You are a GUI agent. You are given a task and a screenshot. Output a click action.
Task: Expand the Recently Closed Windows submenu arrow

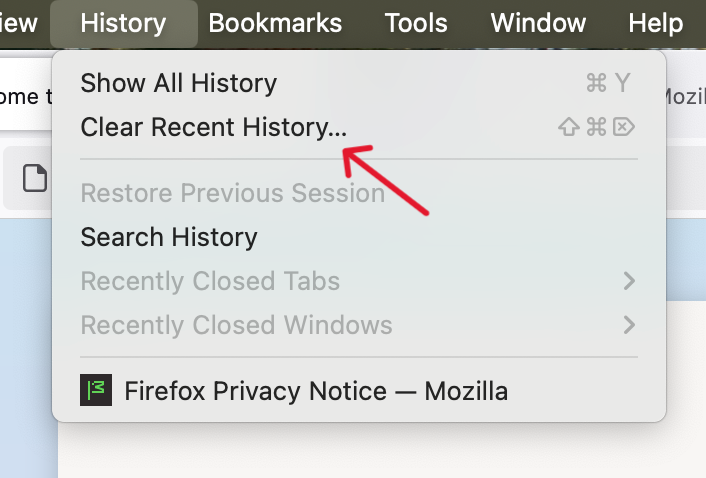click(x=629, y=325)
